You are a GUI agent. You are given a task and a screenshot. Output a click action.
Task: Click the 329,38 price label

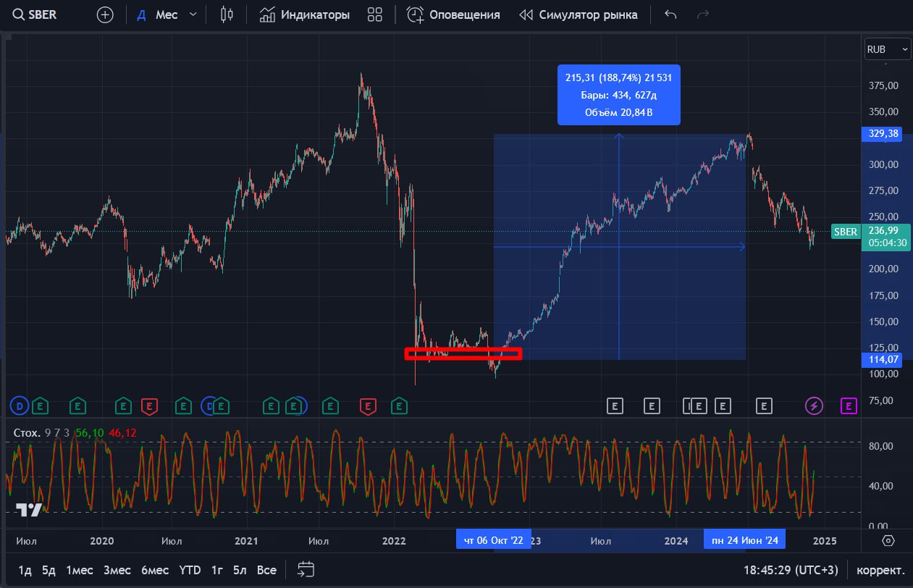click(x=881, y=134)
